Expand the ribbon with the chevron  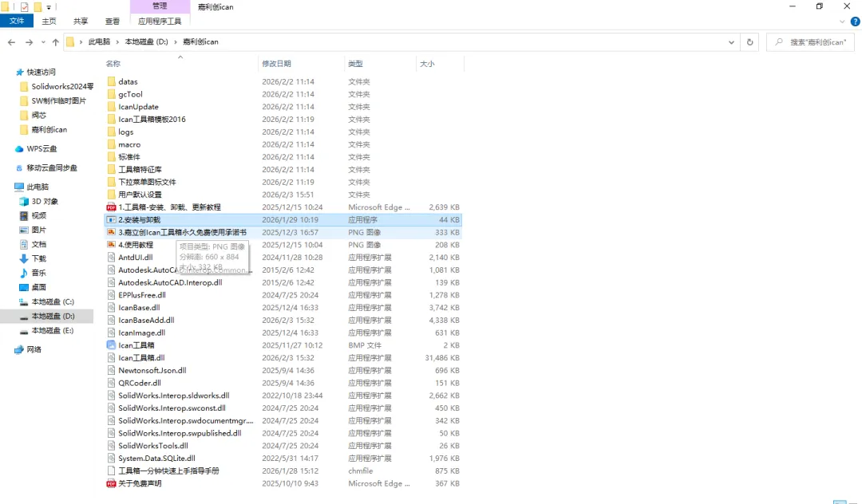point(842,22)
